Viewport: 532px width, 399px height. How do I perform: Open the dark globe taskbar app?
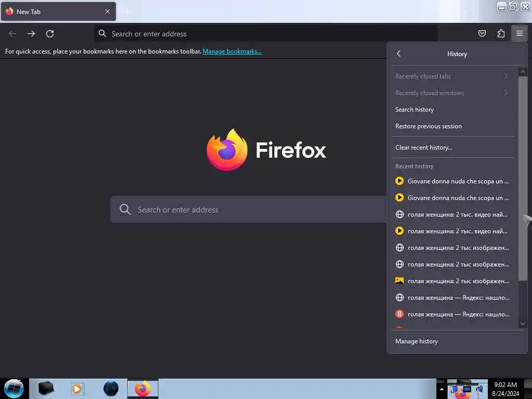point(111,389)
